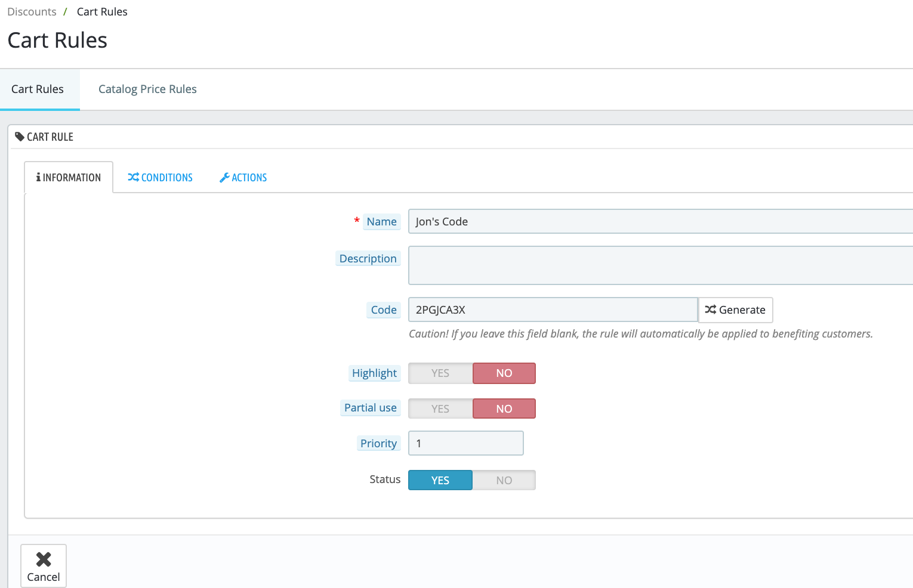The width and height of the screenshot is (913, 588).
Task: Click the Actions wrench icon
Action: 224,177
